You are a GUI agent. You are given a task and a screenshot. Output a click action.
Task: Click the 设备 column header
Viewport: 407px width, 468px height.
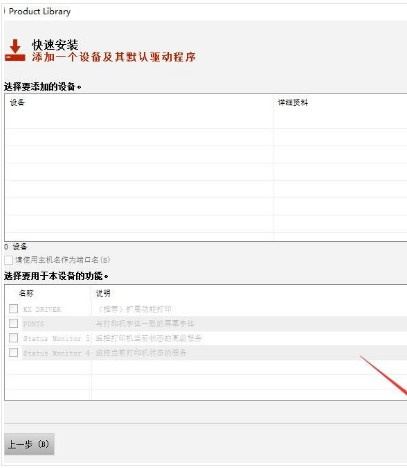(x=17, y=102)
